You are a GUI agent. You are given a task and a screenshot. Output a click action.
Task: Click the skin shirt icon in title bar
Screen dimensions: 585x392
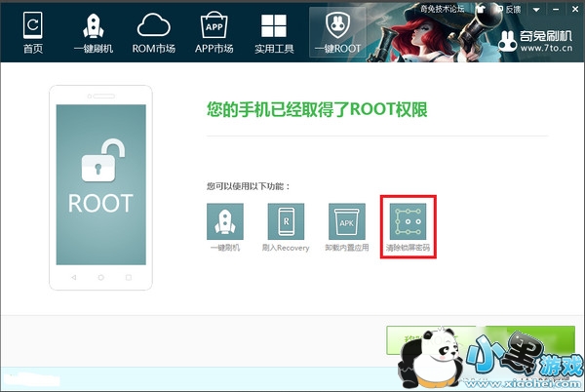point(481,9)
